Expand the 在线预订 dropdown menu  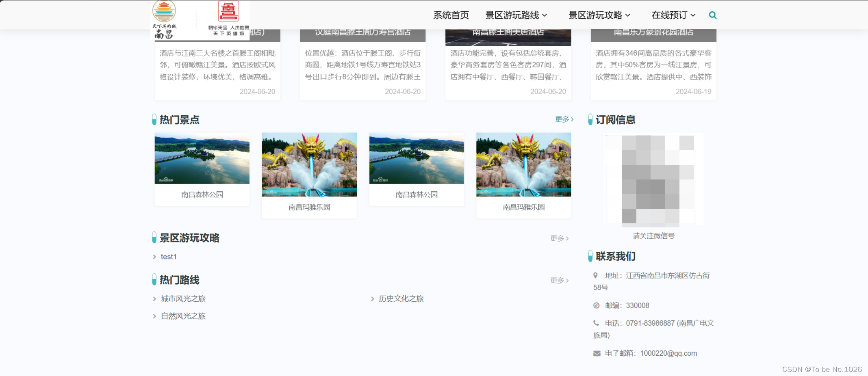click(x=669, y=15)
